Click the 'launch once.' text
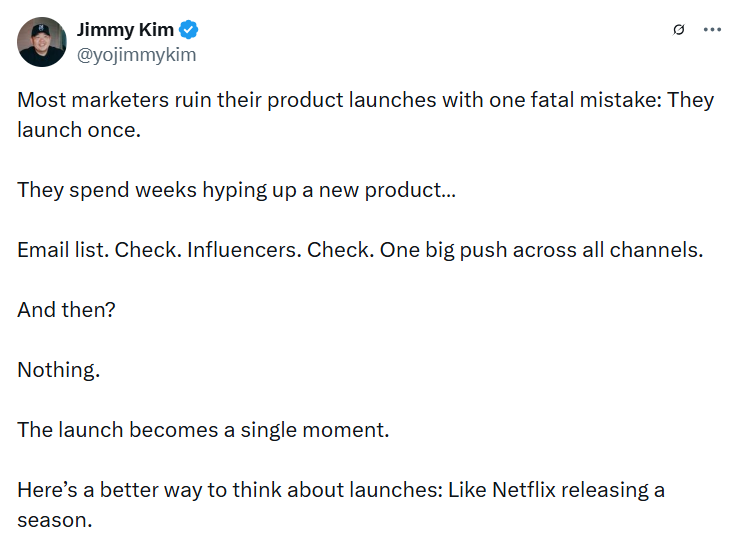Viewport: 742px width, 558px height. pyautogui.click(x=79, y=130)
